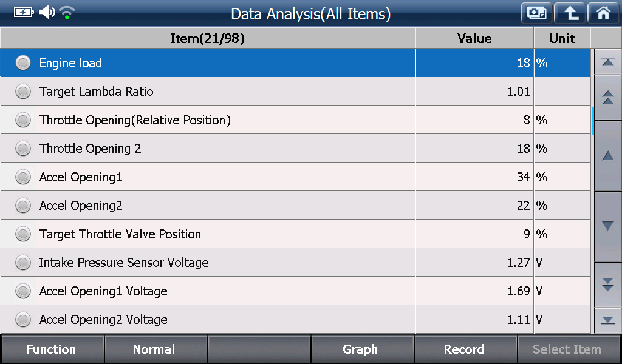Jump to bottom of list arrow
The width and height of the screenshot is (622, 364).
[x=607, y=320]
